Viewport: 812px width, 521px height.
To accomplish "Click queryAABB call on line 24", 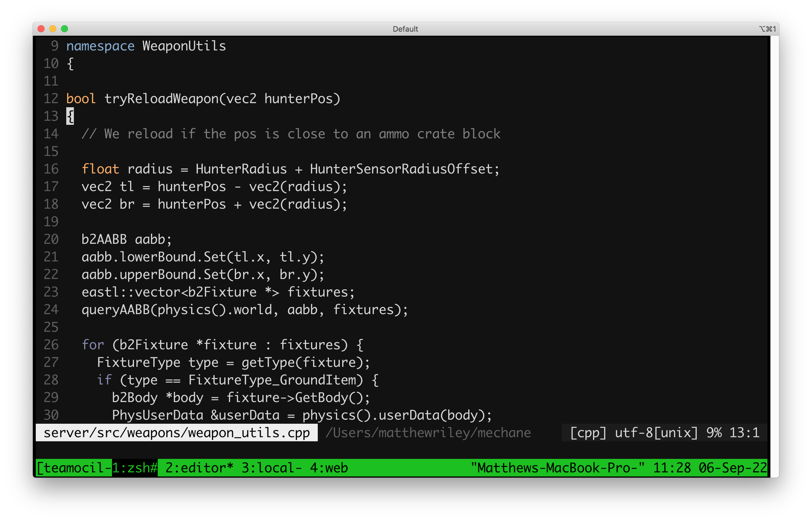I will [245, 310].
